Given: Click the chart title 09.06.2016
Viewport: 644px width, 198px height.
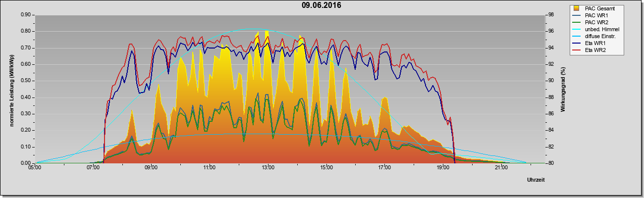Looking at the screenshot, I should click(x=322, y=5).
